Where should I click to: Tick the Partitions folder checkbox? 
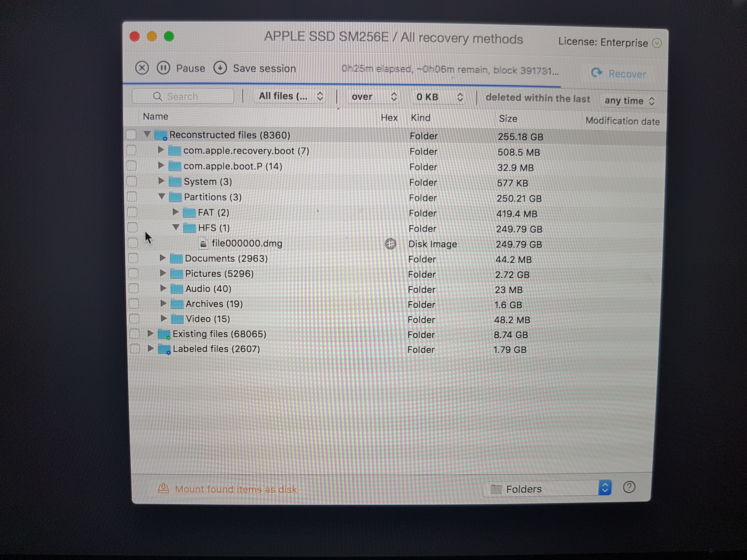click(x=132, y=197)
